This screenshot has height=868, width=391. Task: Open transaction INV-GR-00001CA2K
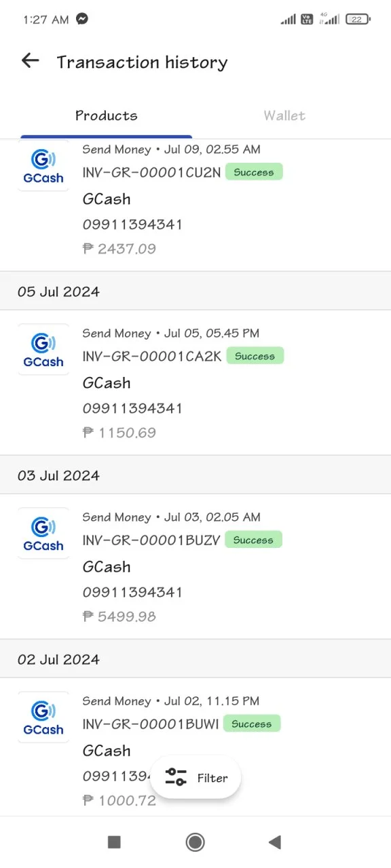(195, 382)
